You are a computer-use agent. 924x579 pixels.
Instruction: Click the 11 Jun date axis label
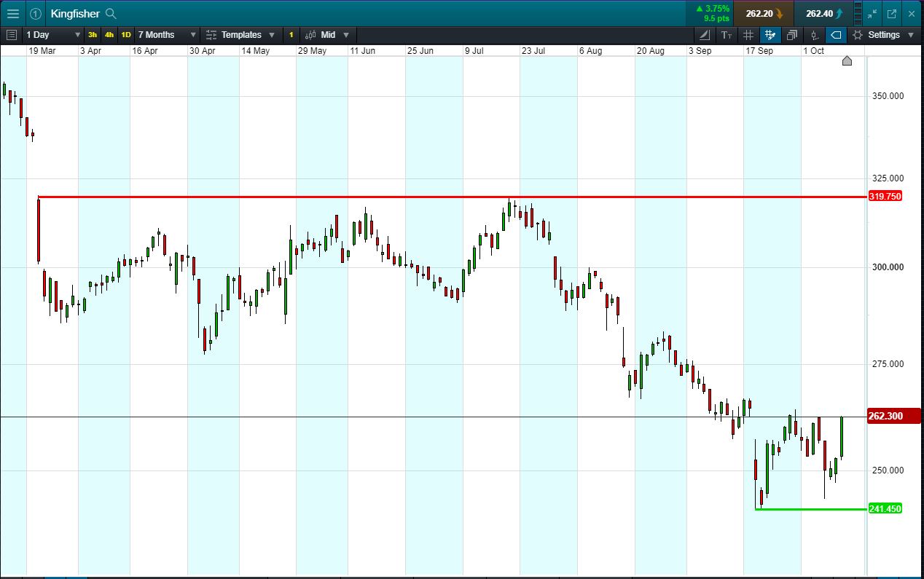click(x=362, y=51)
